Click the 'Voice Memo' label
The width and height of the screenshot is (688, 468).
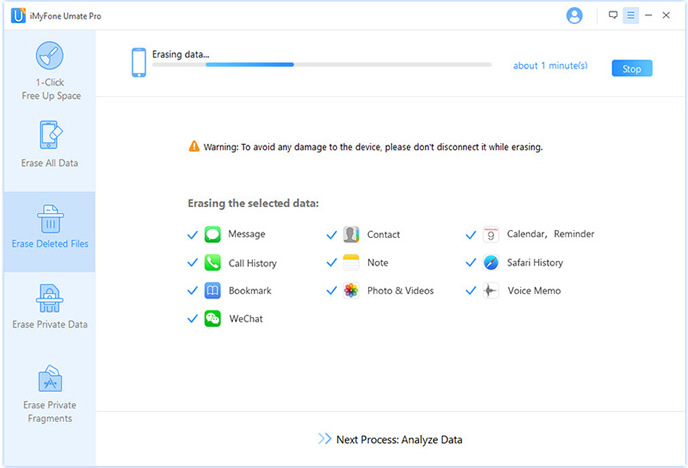point(534,291)
